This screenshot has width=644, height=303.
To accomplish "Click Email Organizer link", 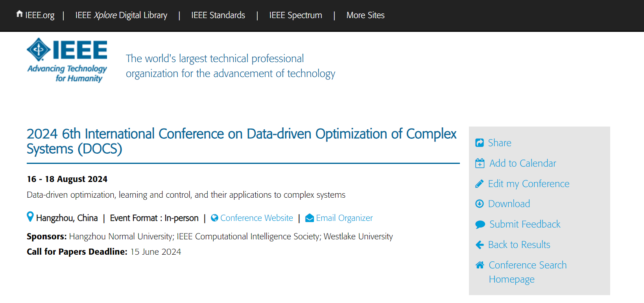I will coord(344,218).
